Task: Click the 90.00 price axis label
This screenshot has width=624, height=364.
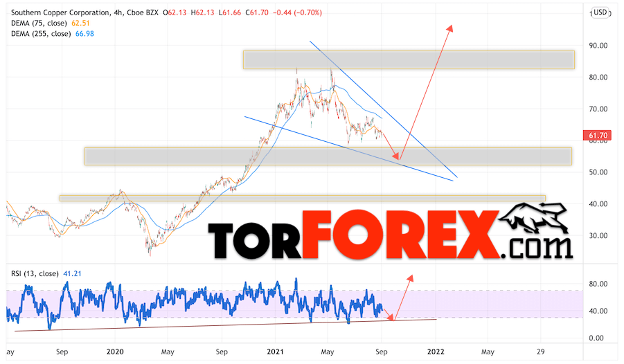Action: pyautogui.click(x=598, y=46)
